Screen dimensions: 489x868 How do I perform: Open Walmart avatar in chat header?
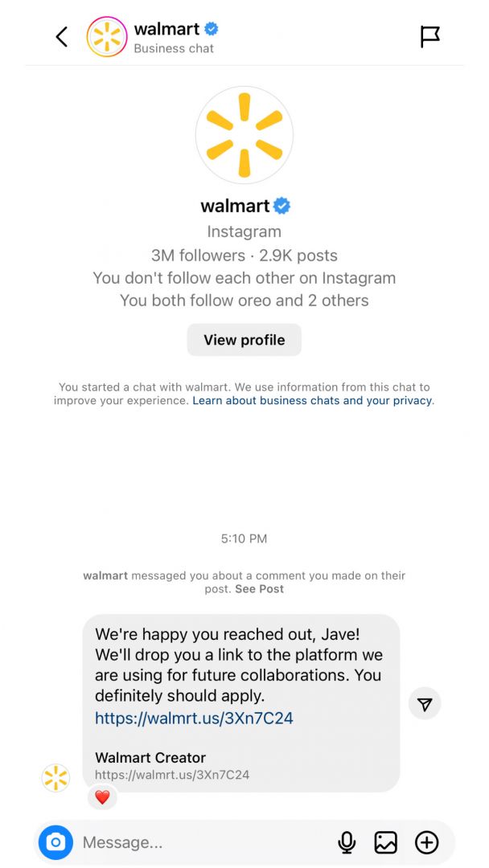tap(107, 37)
